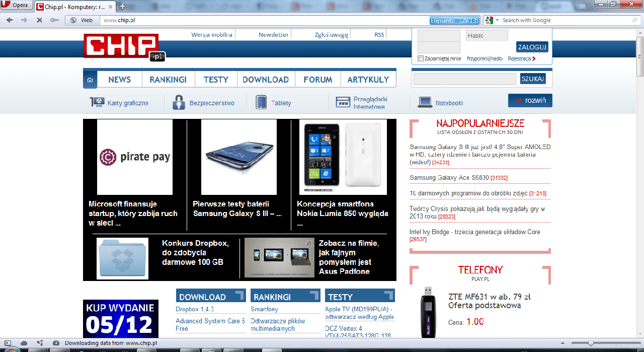Screen dimensions: 644x352
Task: Click the ZTE MF631 modem product image
Action: [x=428, y=312]
